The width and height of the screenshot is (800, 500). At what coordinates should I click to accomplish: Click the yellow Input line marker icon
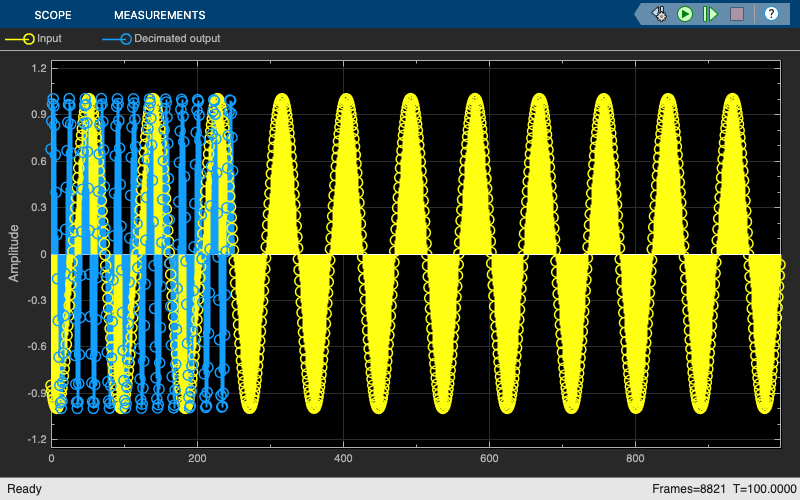tap(20, 39)
